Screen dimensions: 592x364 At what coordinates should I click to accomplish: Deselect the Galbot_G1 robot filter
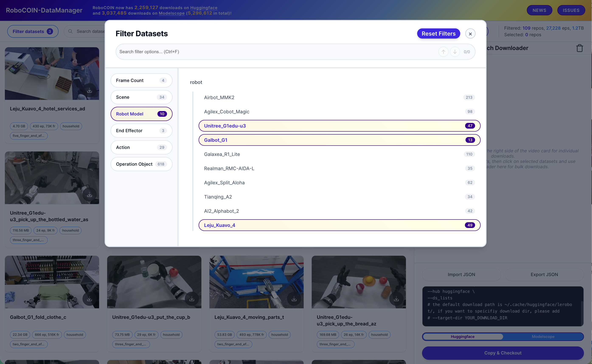point(339,140)
